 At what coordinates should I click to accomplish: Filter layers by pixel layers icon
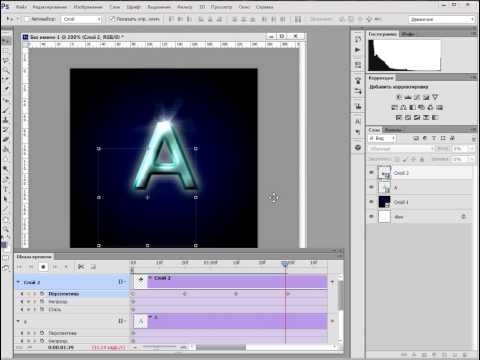pyautogui.click(x=416, y=138)
